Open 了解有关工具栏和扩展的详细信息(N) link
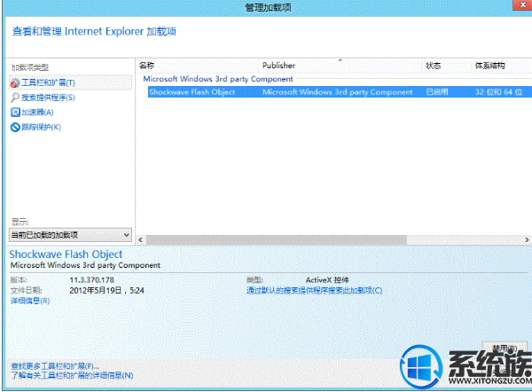This screenshot has height=392, width=532. tap(72, 375)
